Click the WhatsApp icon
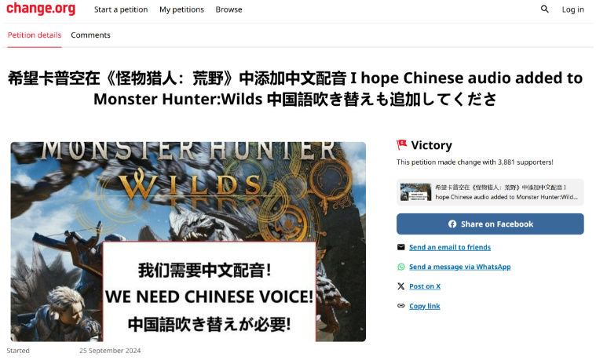This screenshot has width=596, height=364. (401, 267)
